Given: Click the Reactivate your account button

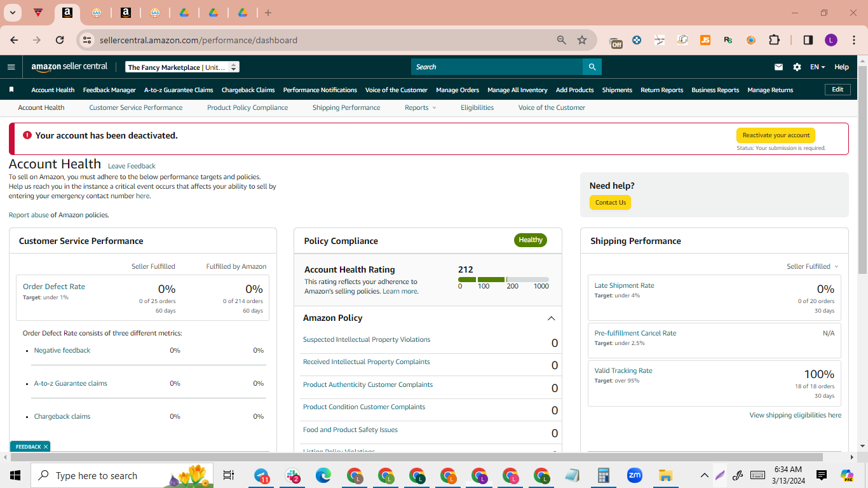Looking at the screenshot, I should pyautogui.click(x=776, y=135).
